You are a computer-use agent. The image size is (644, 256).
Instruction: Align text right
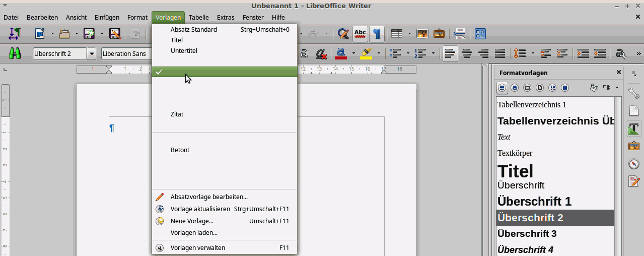pos(483,53)
